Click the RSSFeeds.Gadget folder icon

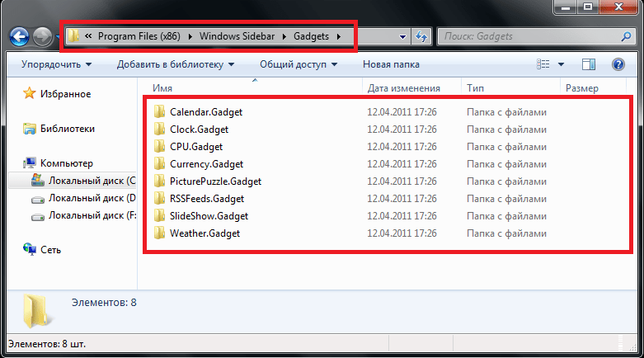click(159, 198)
